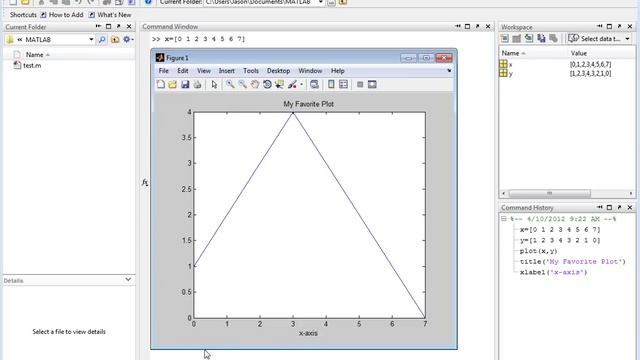
Task: Select xlabel('x-axis') history entry
Action: pyautogui.click(x=553, y=272)
